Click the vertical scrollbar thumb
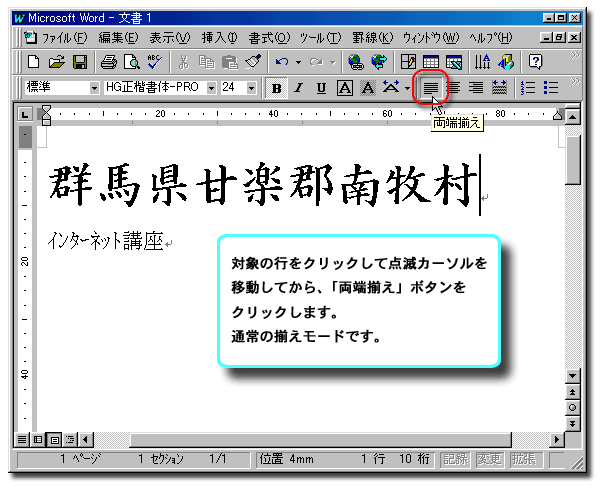The width and height of the screenshot is (600, 488). (572, 159)
